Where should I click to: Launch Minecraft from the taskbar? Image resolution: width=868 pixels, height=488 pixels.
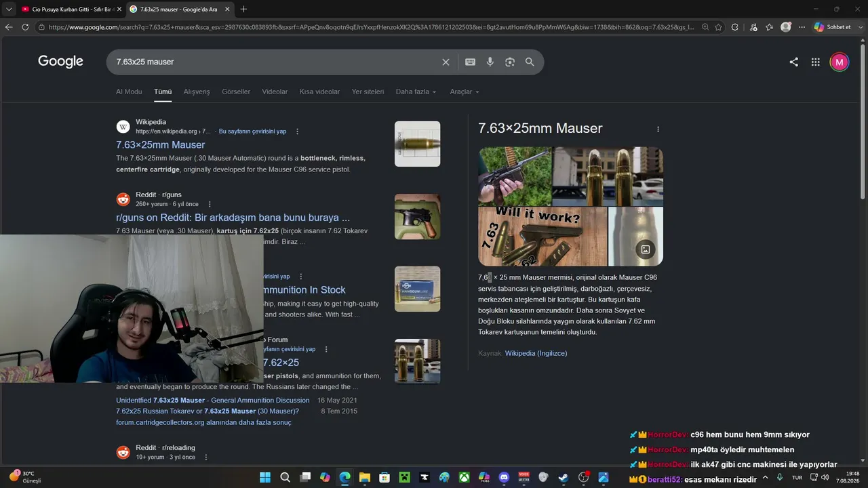pos(404,477)
